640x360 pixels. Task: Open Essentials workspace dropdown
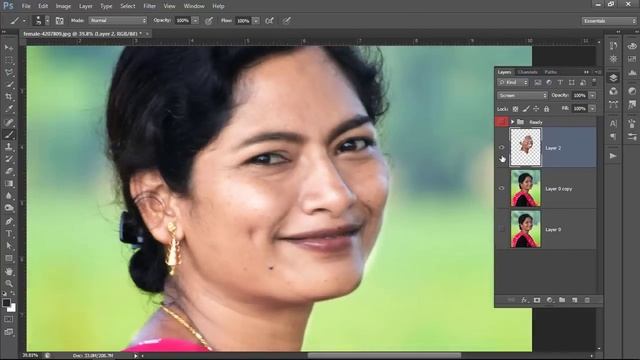(609, 21)
